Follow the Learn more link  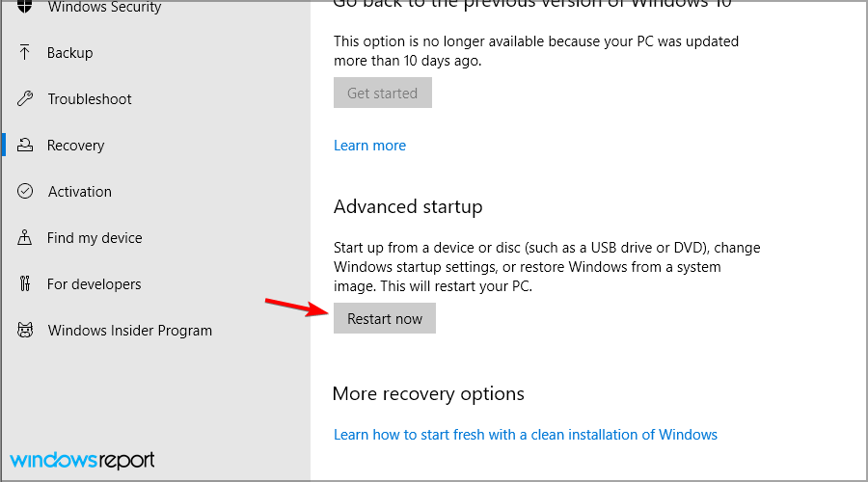(369, 146)
